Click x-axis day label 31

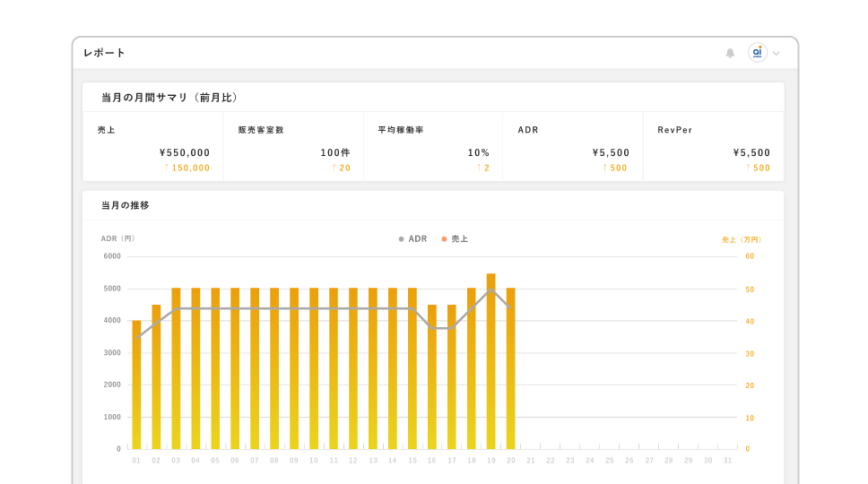pos(727,460)
